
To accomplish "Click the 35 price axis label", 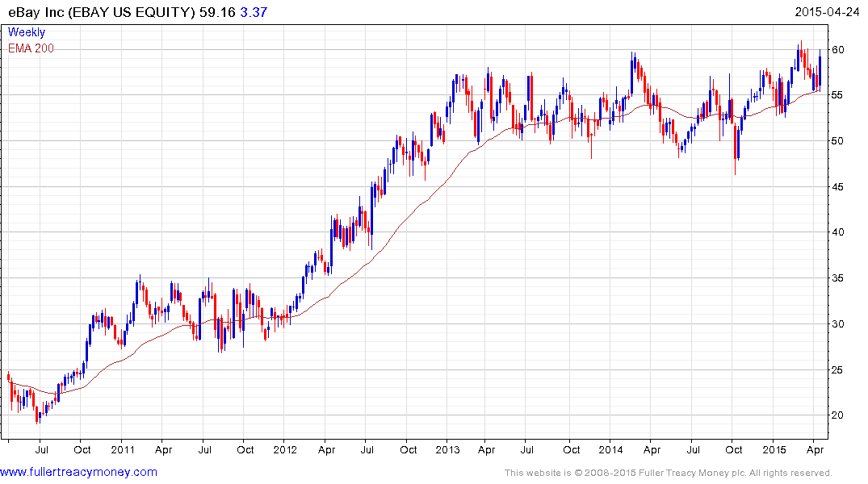I will point(838,278).
